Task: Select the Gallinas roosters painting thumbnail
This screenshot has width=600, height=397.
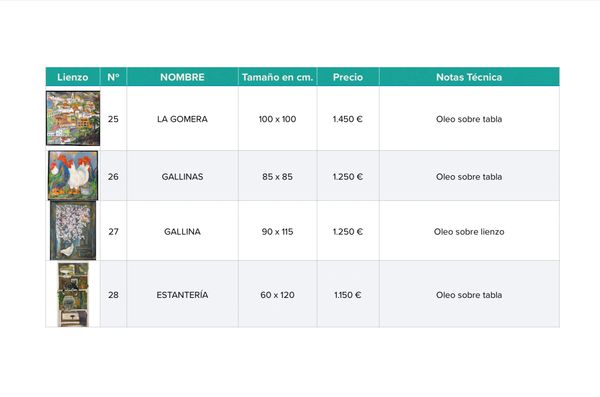Action: pyautogui.click(x=73, y=175)
